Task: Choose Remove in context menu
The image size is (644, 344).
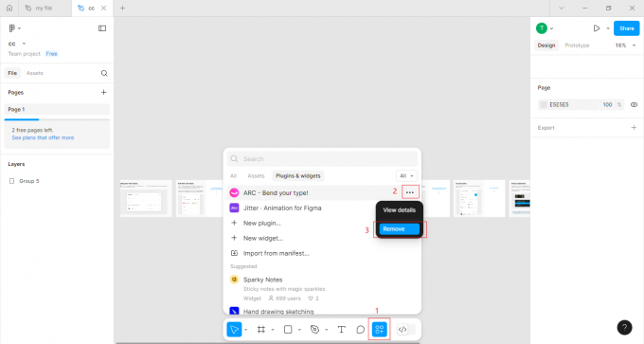Action: point(400,229)
